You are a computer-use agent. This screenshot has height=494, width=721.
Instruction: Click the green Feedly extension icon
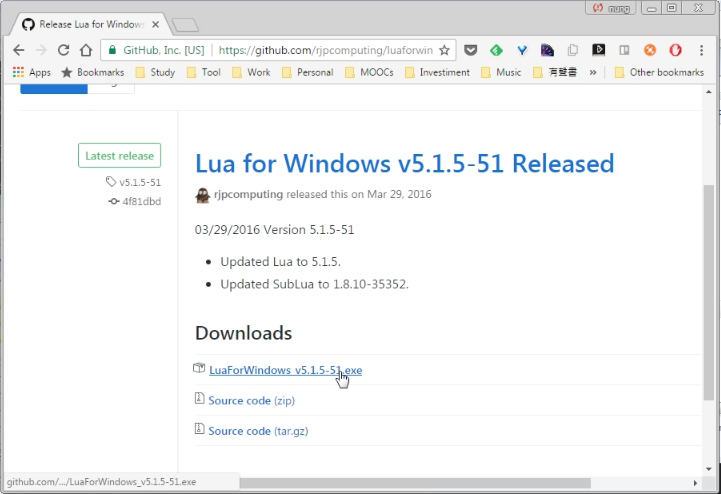pyautogui.click(x=496, y=50)
